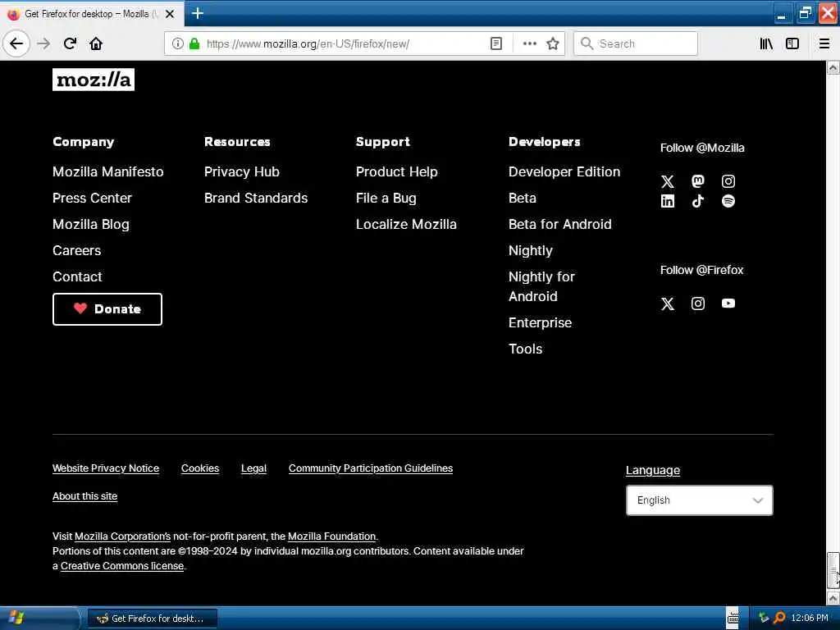
Task: Open Mozilla's Instagram profile
Action: pyautogui.click(x=728, y=181)
